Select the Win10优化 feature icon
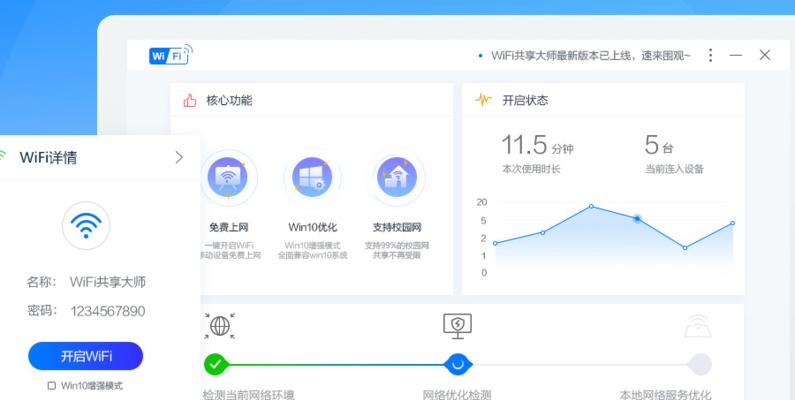 pos(312,177)
